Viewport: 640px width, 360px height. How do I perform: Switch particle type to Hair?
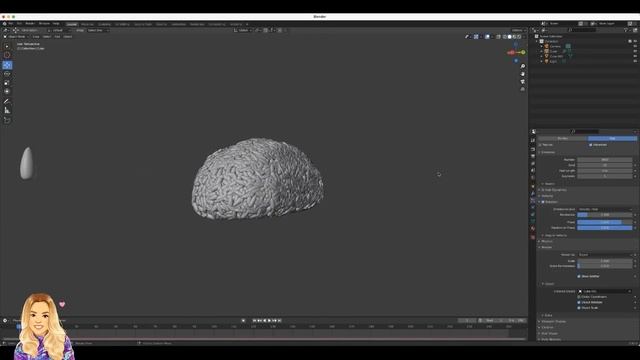pyautogui.click(x=613, y=139)
